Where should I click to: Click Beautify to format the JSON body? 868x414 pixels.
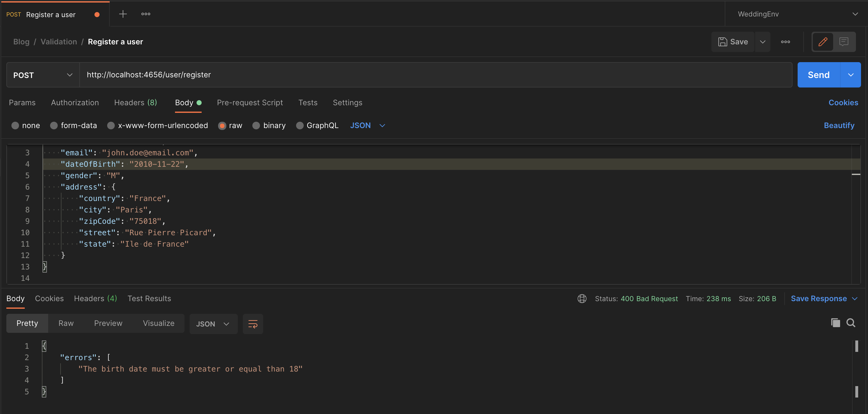point(839,125)
